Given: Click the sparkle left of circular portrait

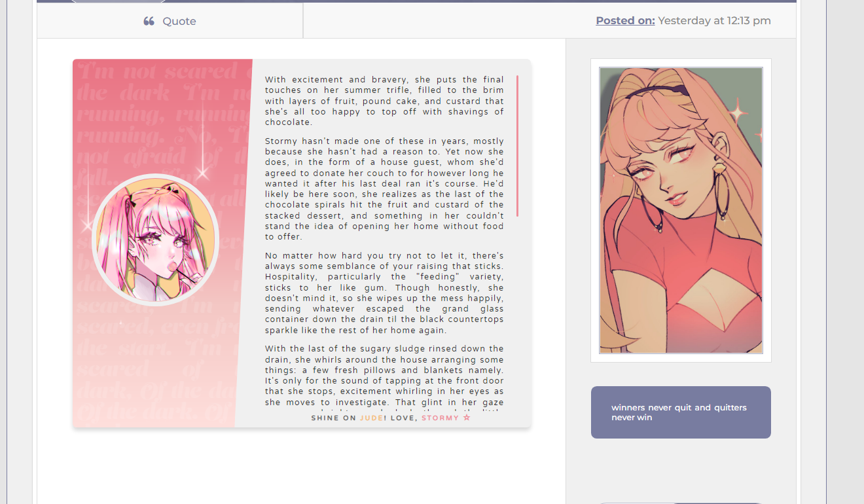Looking at the screenshot, I should [87, 225].
